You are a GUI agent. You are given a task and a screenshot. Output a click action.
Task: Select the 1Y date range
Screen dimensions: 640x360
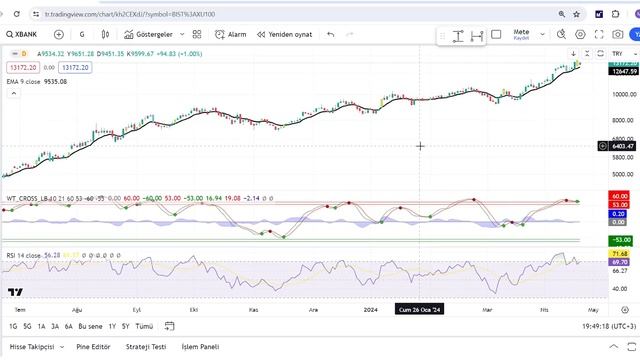[x=112, y=327]
